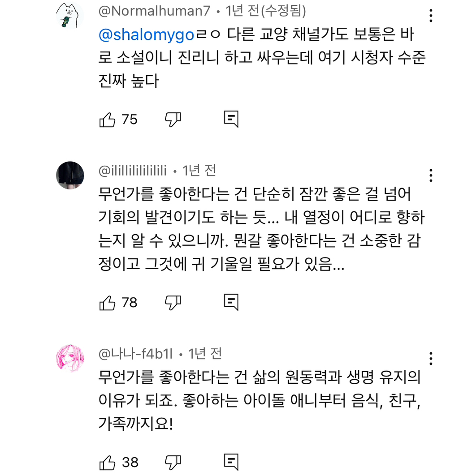
Task: View @나나-f4b1l's profile picture
Action: (x=70, y=356)
